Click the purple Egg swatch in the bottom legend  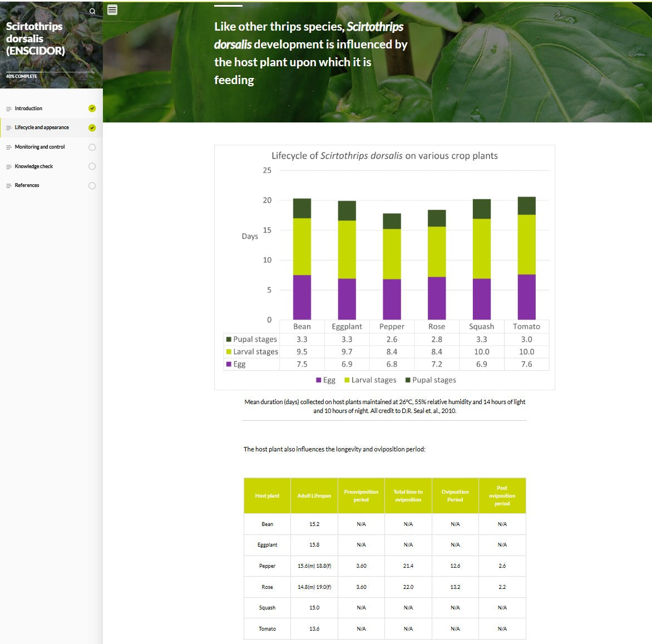(319, 380)
